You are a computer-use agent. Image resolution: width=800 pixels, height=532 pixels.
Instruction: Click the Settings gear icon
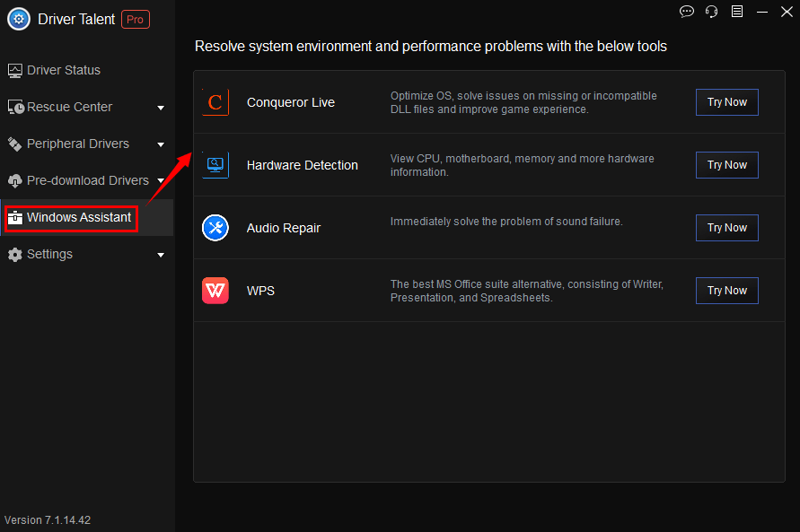click(x=14, y=254)
